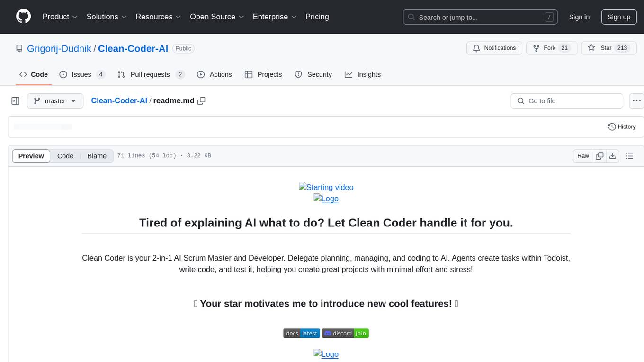Open the master branch dropdown

[55, 101]
